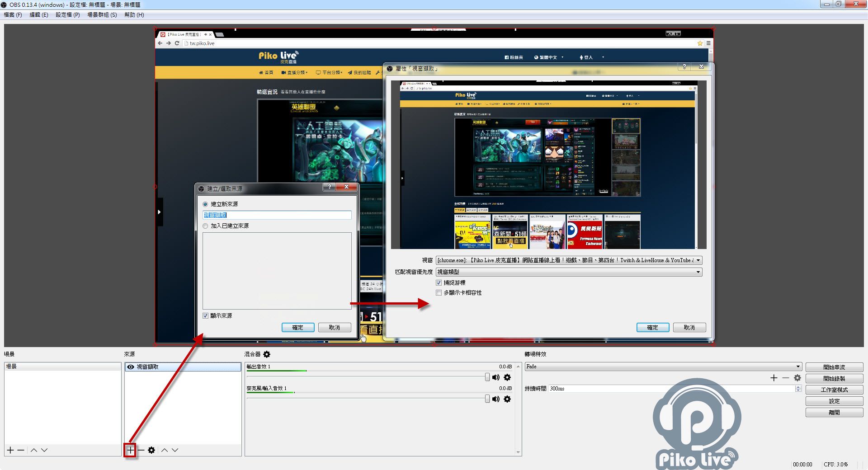Image resolution: width=868 pixels, height=470 pixels.
Task: Click Piko Live browser tab in preview
Action: (186, 34)
